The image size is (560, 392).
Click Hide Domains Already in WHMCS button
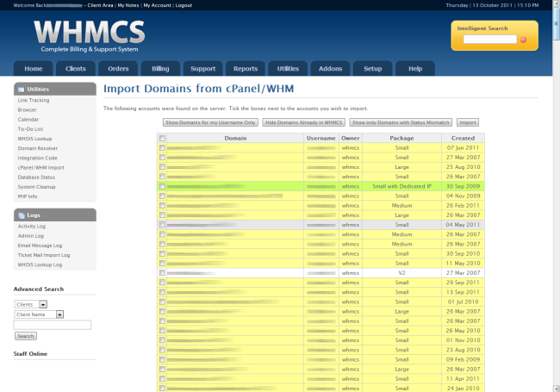click(x=303, y=122)
